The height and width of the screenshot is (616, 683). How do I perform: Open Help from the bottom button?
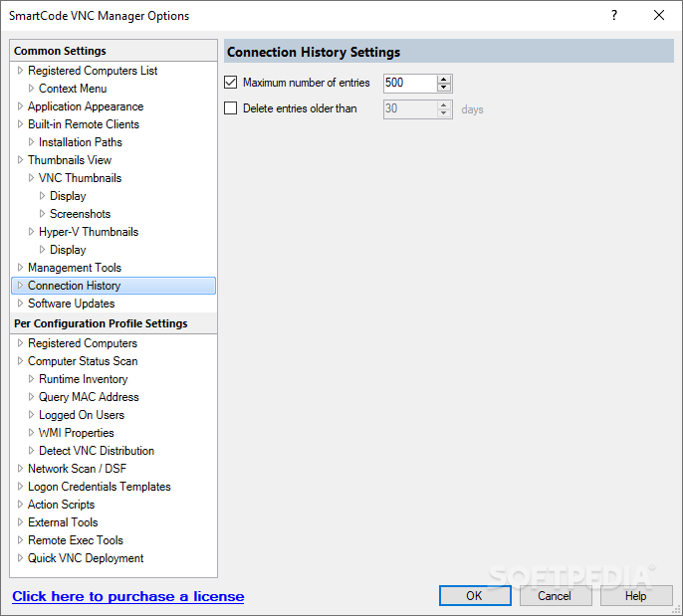point(636,595)
